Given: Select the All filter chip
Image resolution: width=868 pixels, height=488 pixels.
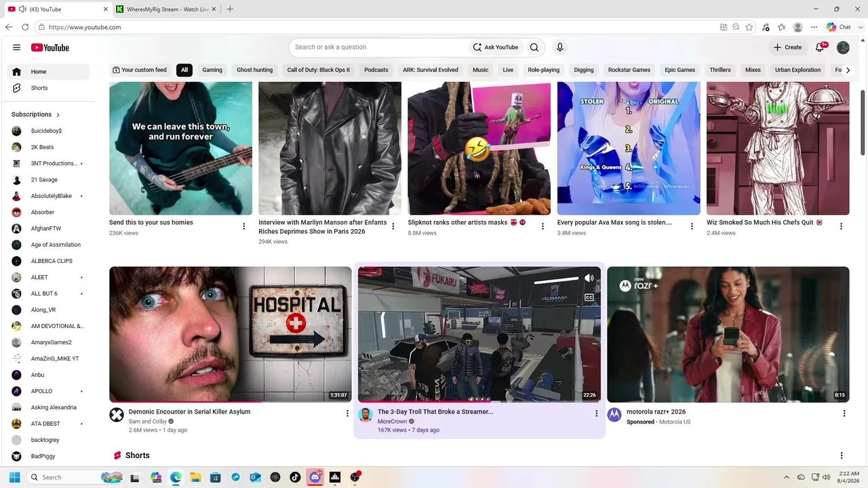Looking at the screenshot, I should 184,70.
